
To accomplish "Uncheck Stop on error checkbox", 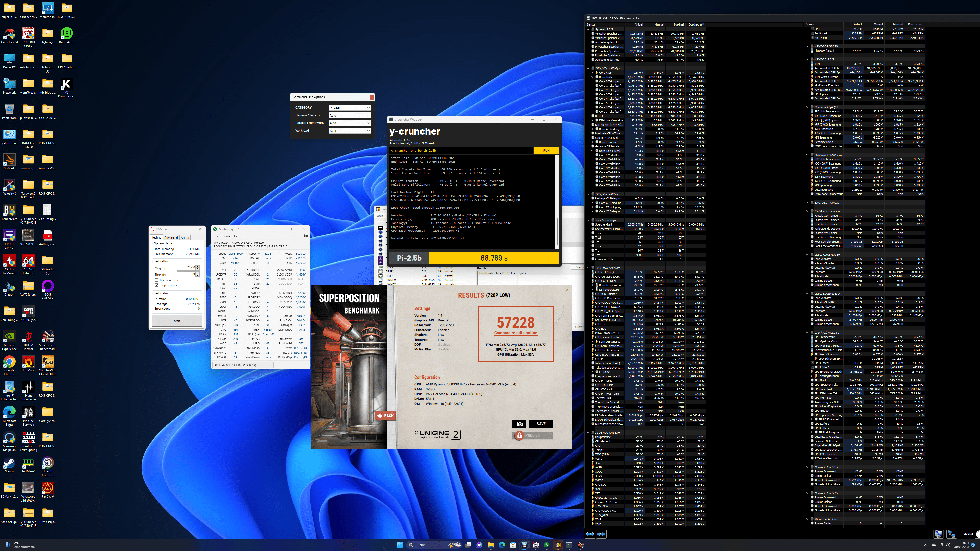I will (x=156, y=285).
